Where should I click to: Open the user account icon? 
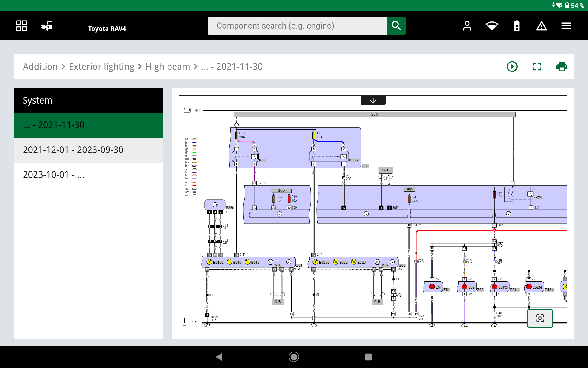coord(467,26)
